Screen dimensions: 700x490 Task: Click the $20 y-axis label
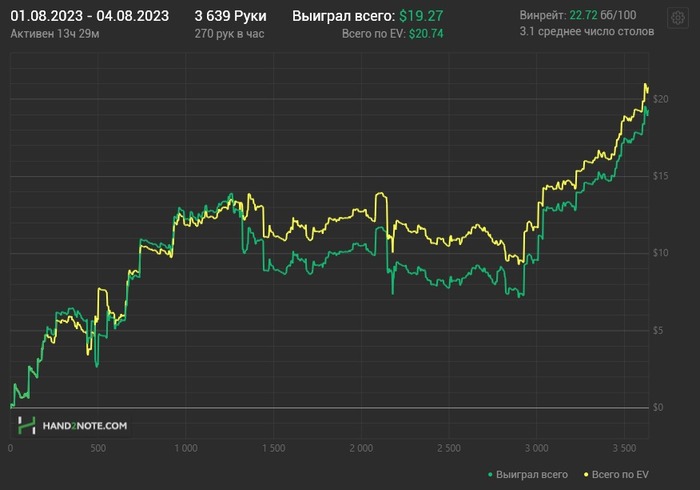tap(660, 99)
